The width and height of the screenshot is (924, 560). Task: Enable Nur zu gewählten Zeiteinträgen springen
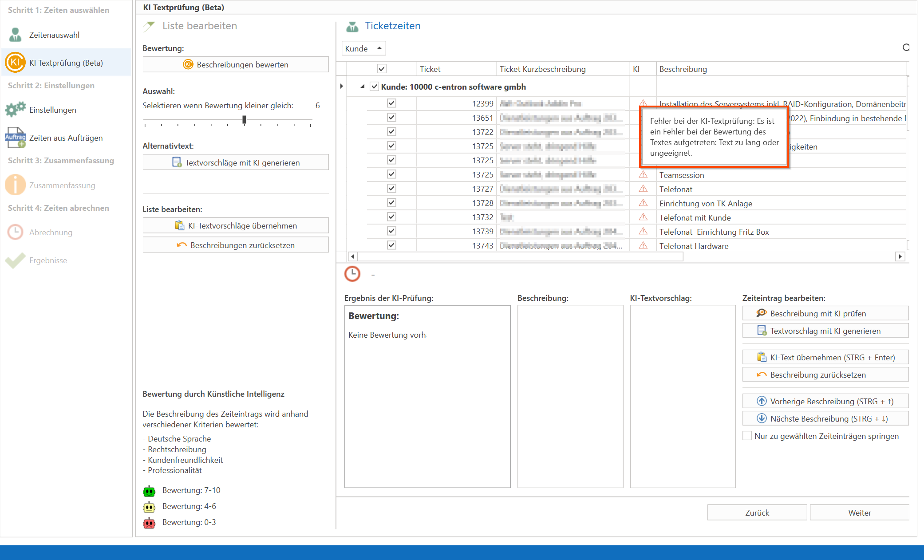coord(747,436)
